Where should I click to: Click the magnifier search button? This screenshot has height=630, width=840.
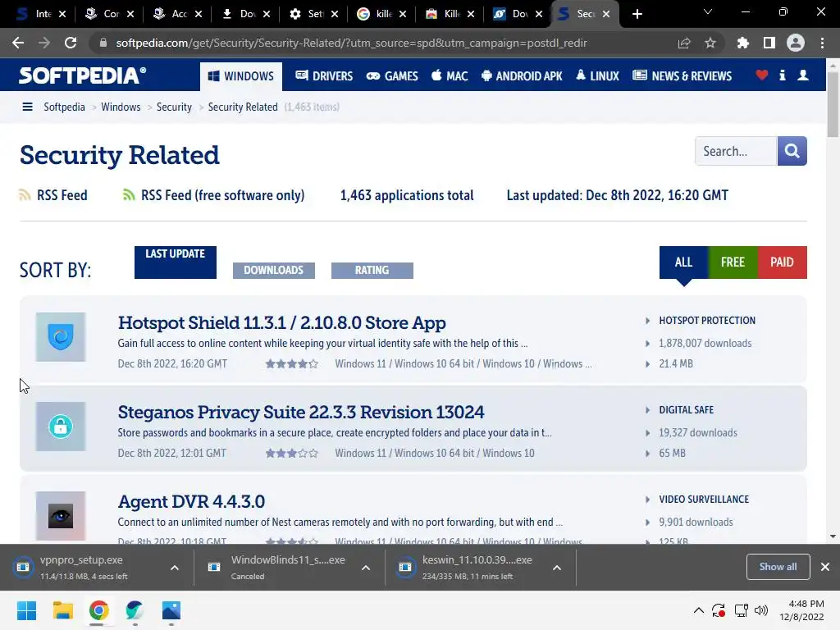792,151
